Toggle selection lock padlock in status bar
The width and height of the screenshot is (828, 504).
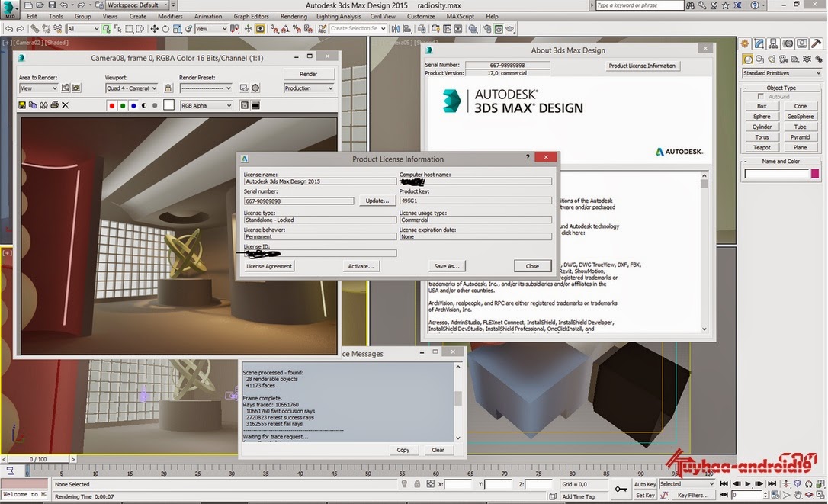coord(417,484)
